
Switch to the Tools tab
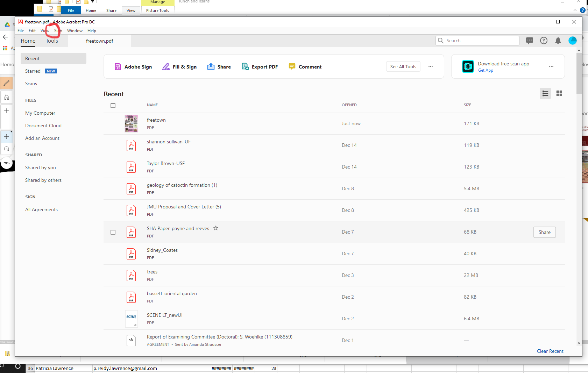[x=51, y=41]
